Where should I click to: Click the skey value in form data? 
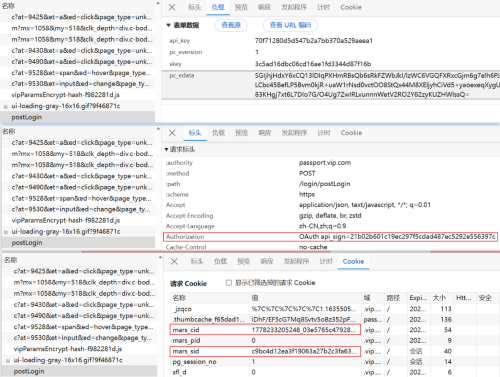(313, 64)
